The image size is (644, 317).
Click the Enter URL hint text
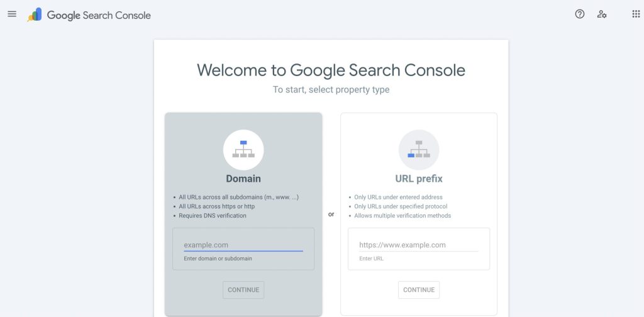click(371, 259)
